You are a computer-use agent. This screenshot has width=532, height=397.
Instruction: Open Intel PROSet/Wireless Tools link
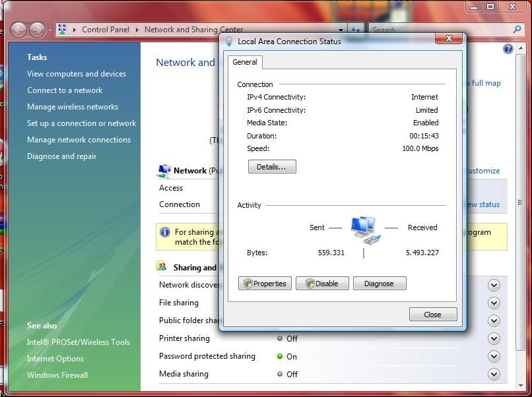pyautogui.click(x=79, y=342)
